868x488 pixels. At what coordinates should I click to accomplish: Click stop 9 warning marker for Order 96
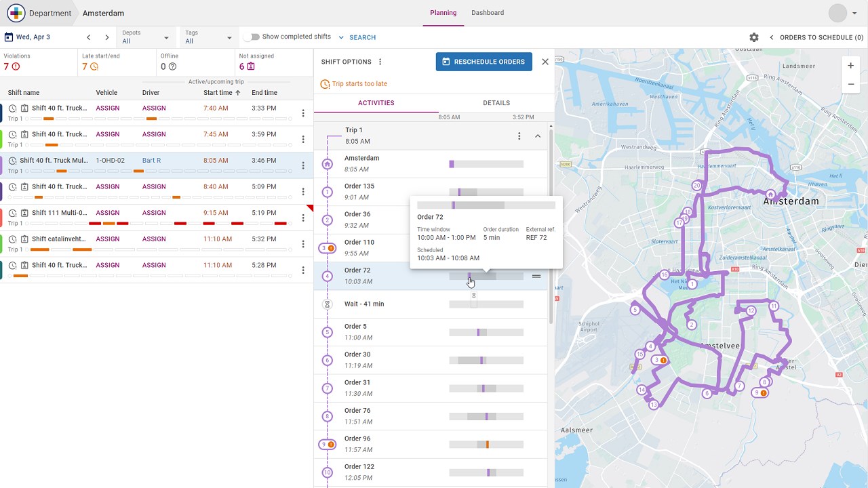click(328, 445)
